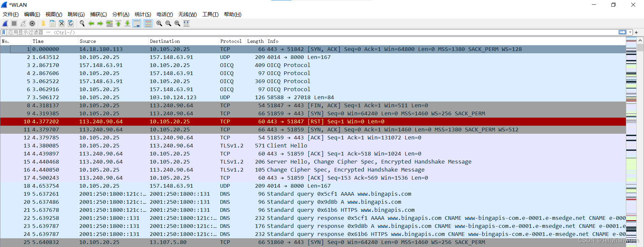
Task: Select packet 2 UDP 4014 → 8000
Action: 313,57
